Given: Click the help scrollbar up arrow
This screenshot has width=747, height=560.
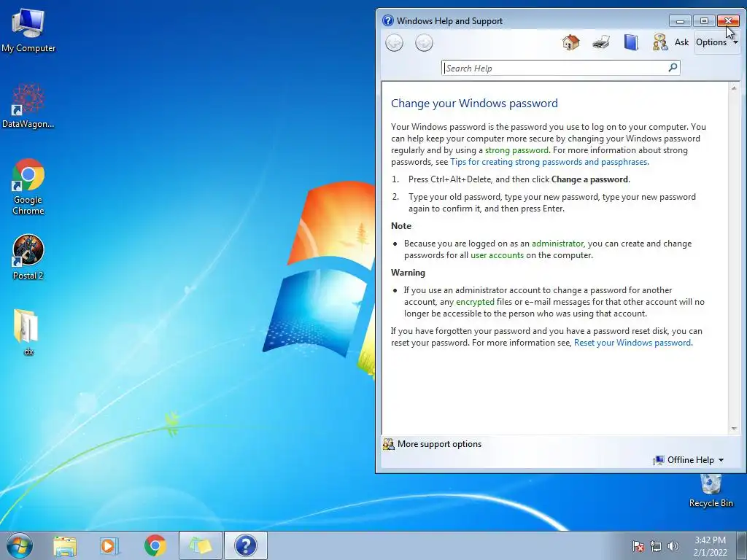Looking at the screenshot, I should (x=734, y=88).
